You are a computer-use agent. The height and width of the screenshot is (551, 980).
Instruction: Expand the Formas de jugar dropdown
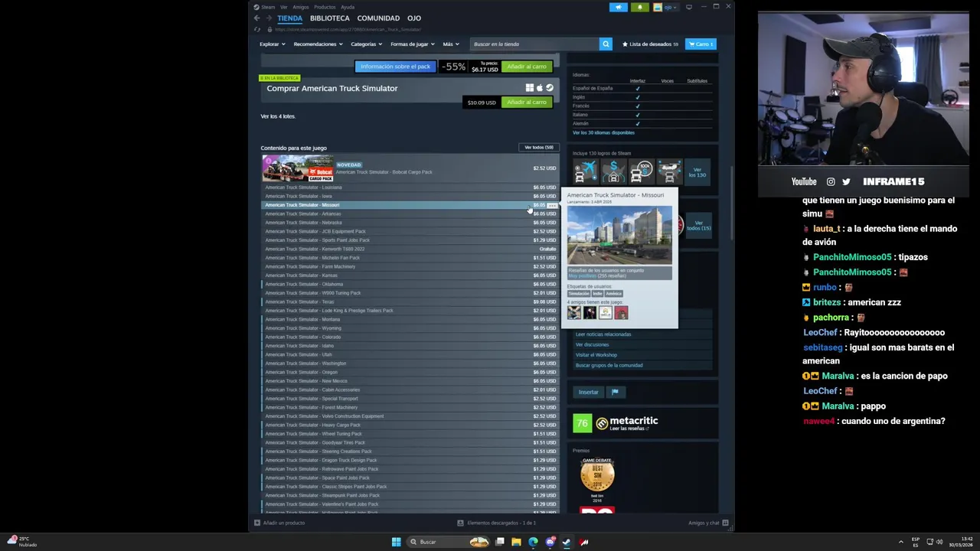(413, 44)
